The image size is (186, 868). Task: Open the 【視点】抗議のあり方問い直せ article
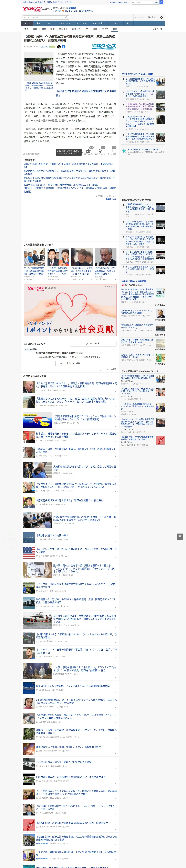click(52, 535)
